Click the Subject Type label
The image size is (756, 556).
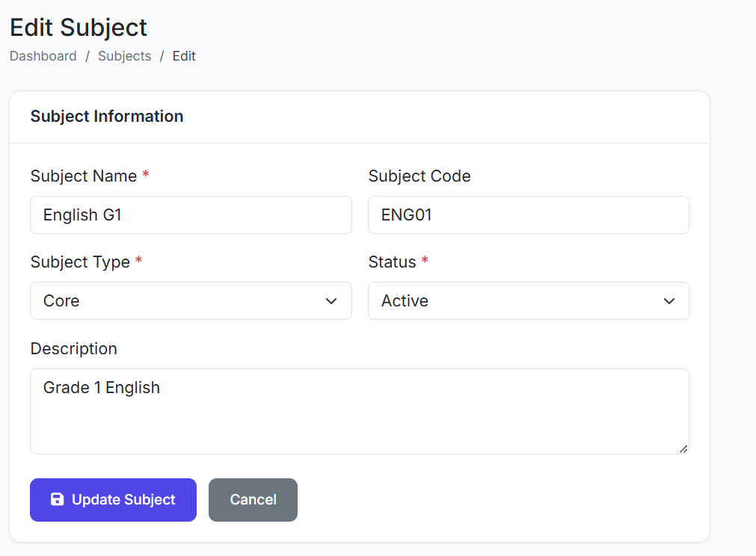click(x=80, y=262)
